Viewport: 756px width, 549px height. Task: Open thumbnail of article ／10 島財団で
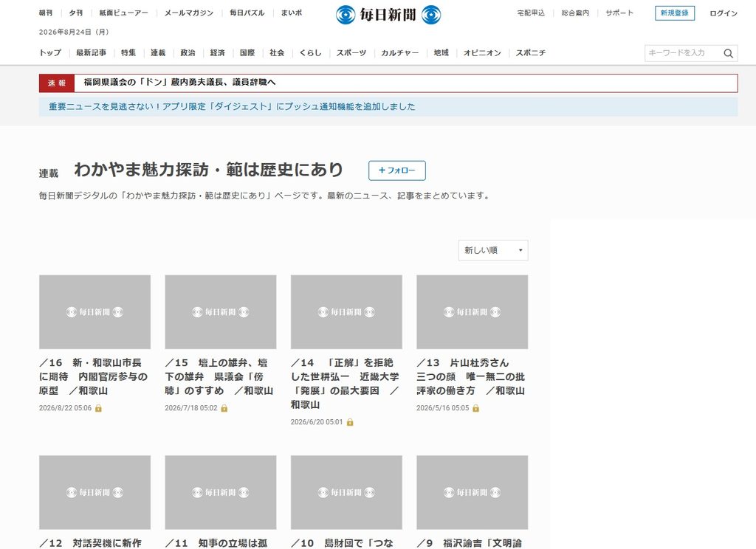coord(346,492)
